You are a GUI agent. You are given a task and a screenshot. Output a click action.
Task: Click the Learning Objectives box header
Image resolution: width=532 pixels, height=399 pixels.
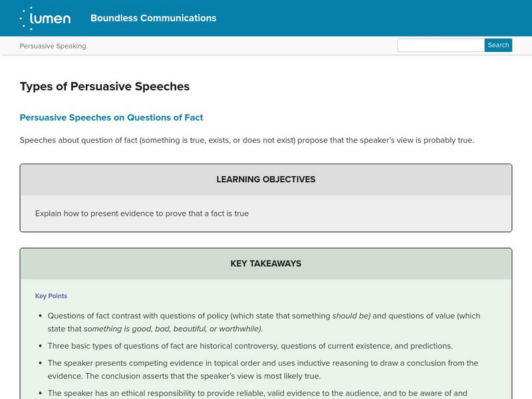pos(265,180)
